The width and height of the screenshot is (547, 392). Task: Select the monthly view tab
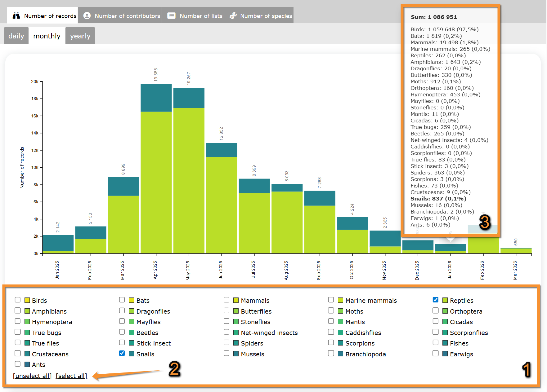[x=47, y=36]
